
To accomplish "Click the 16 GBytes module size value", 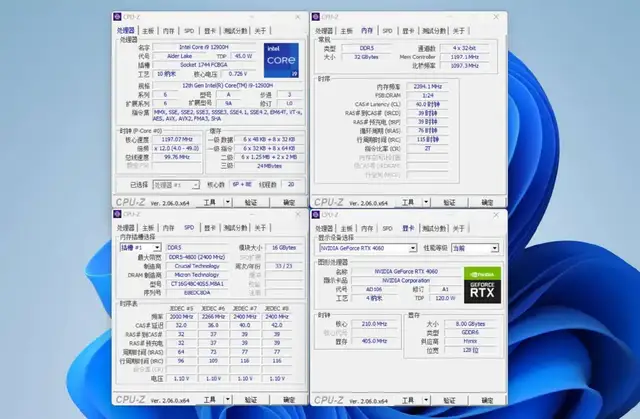I will [x=284, y=248].
